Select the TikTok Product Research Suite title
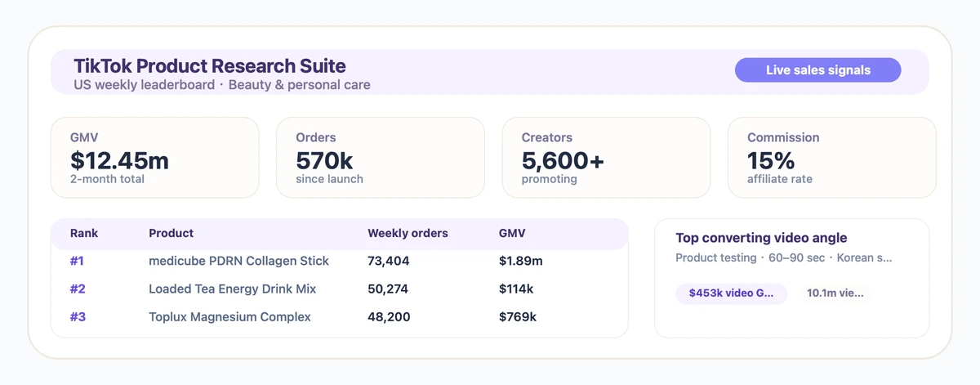Image resolution: width=980 pixels, height=385 pixels. [210, 66]
